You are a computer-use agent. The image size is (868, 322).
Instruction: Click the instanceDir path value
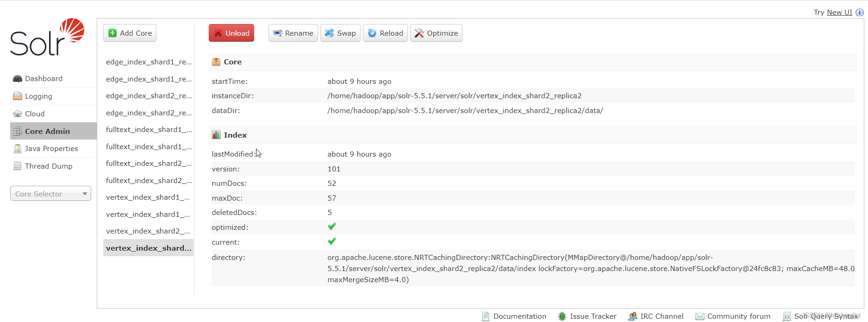[454, 96]
